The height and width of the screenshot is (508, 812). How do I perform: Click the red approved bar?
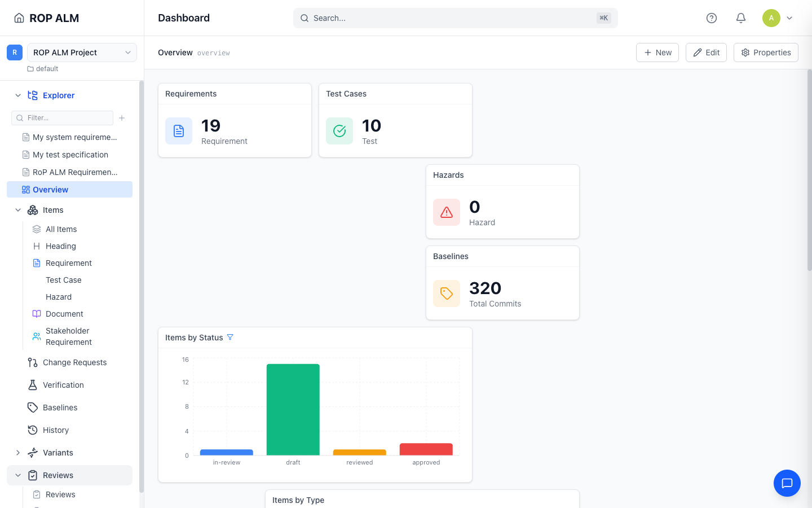pos(426,449)
